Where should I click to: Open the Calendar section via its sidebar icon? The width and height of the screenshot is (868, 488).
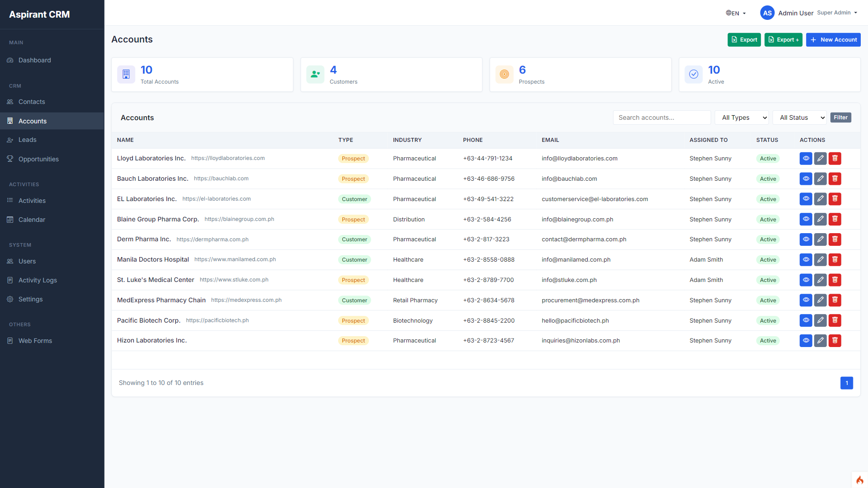click(x=10, y=220)
